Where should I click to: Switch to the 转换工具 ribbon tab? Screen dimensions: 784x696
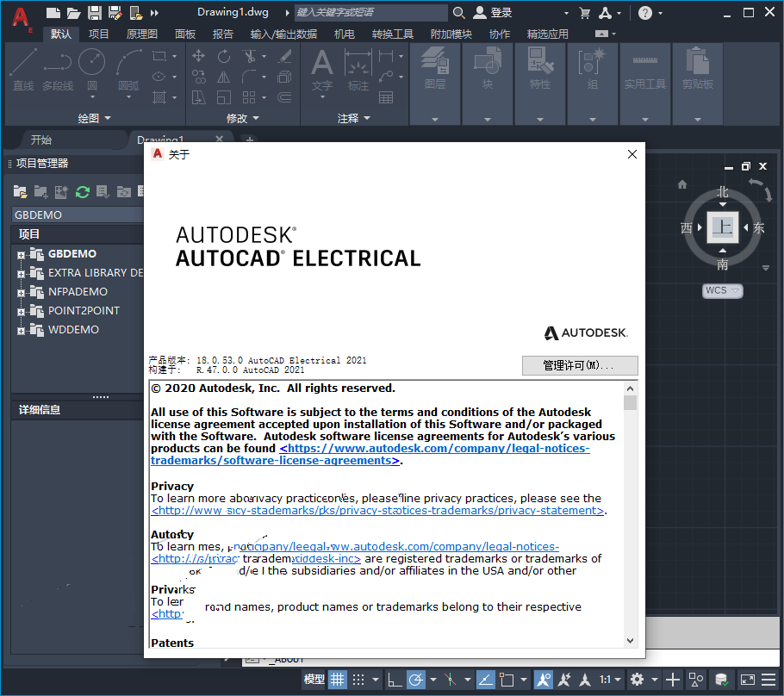coord(393,34)
